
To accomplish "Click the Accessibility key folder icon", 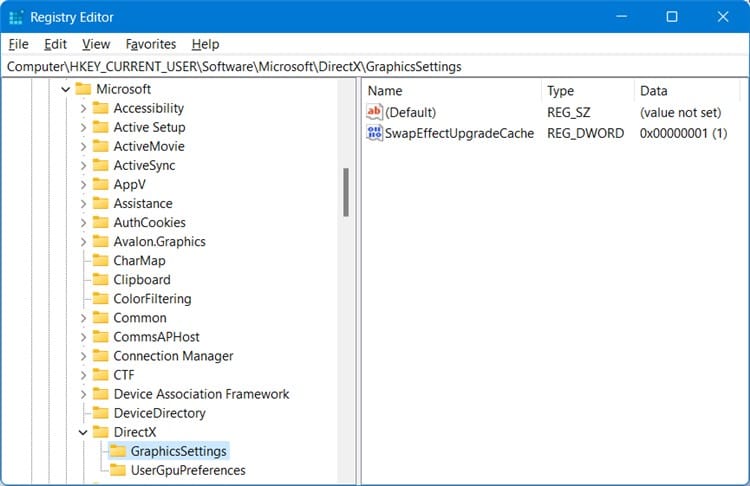I will [100, 108].
